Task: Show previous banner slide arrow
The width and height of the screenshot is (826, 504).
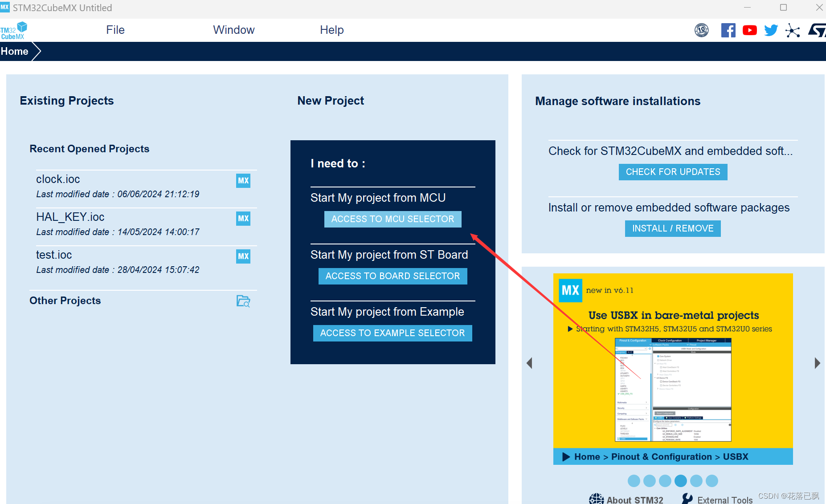Action: tap(529, 363)
